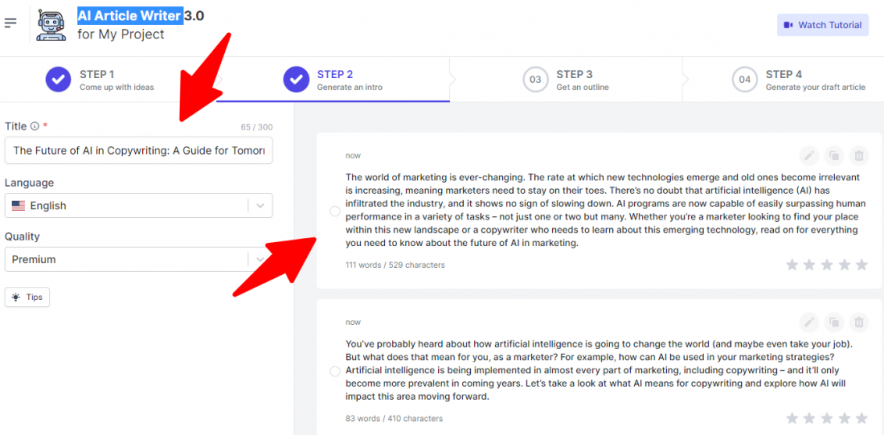Select the second intro radio button
Screen dimensions: 884x435
click(334, 371)
